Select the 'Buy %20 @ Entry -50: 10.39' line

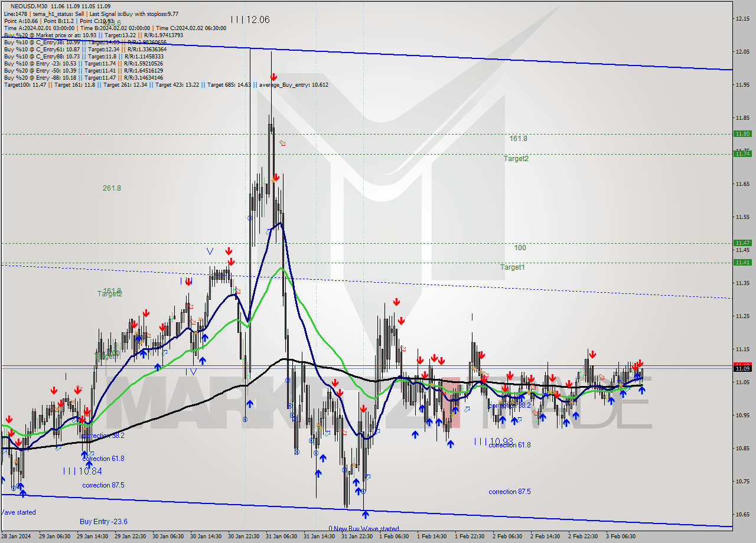coord(83,70)
